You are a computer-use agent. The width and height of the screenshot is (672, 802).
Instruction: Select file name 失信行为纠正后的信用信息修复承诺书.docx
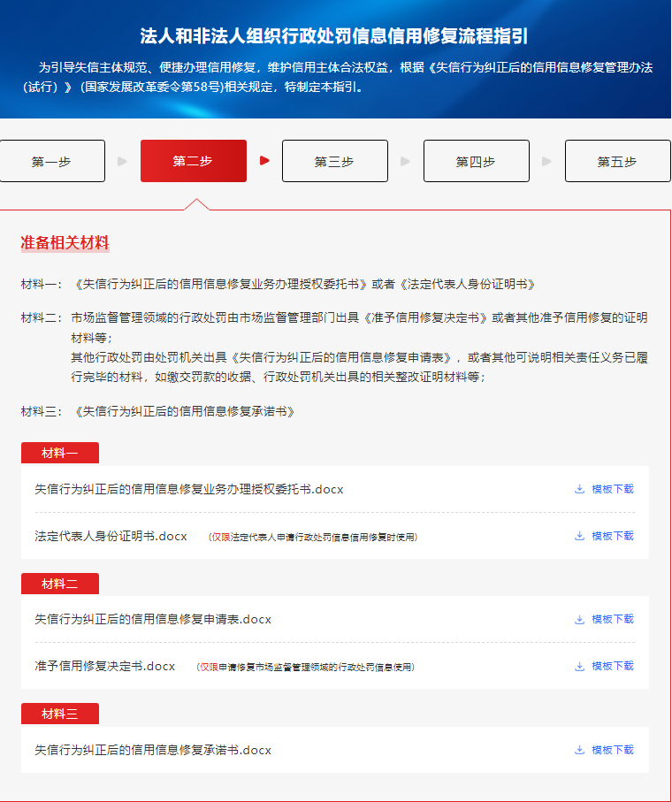(153, 751)
